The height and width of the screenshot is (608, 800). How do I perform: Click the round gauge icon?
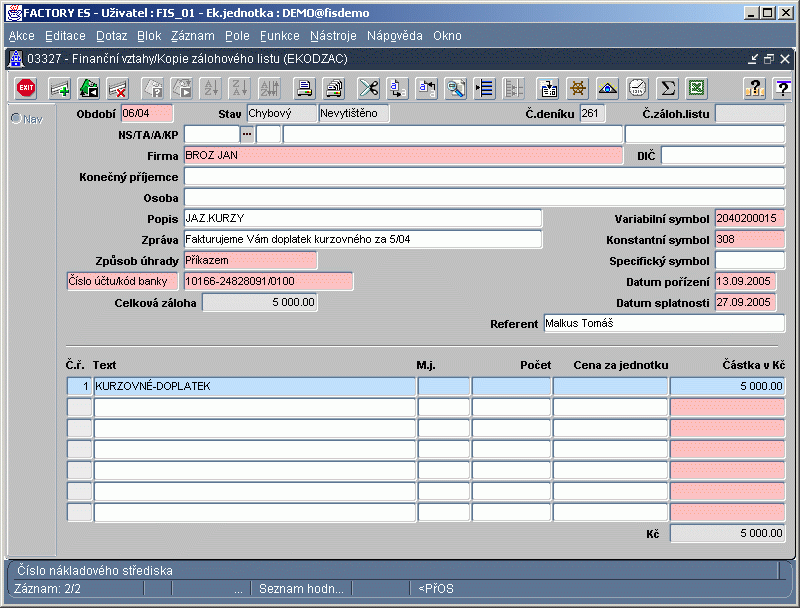[x=637, y=88]
